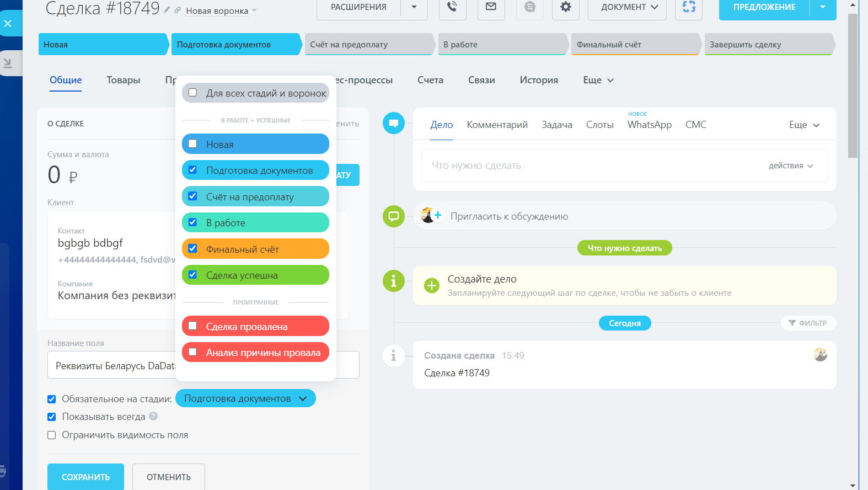Select the Комментарий timeline tab

coord(497,125)
